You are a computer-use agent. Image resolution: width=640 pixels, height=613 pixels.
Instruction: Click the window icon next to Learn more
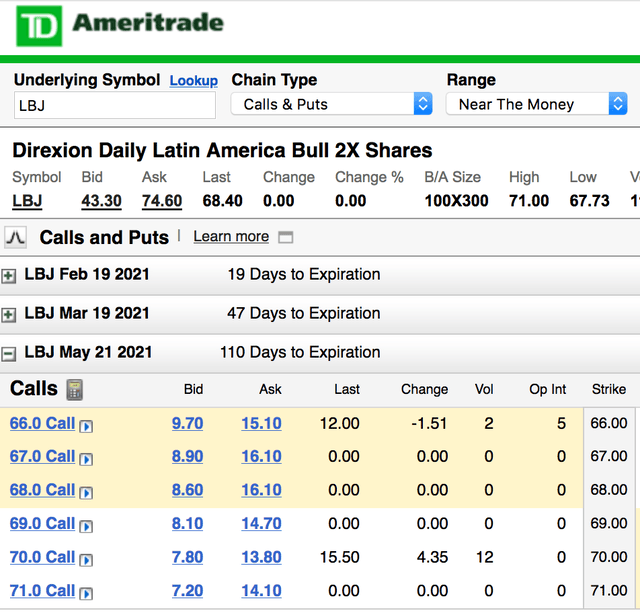pyautogui.click(x=285, y=237)
